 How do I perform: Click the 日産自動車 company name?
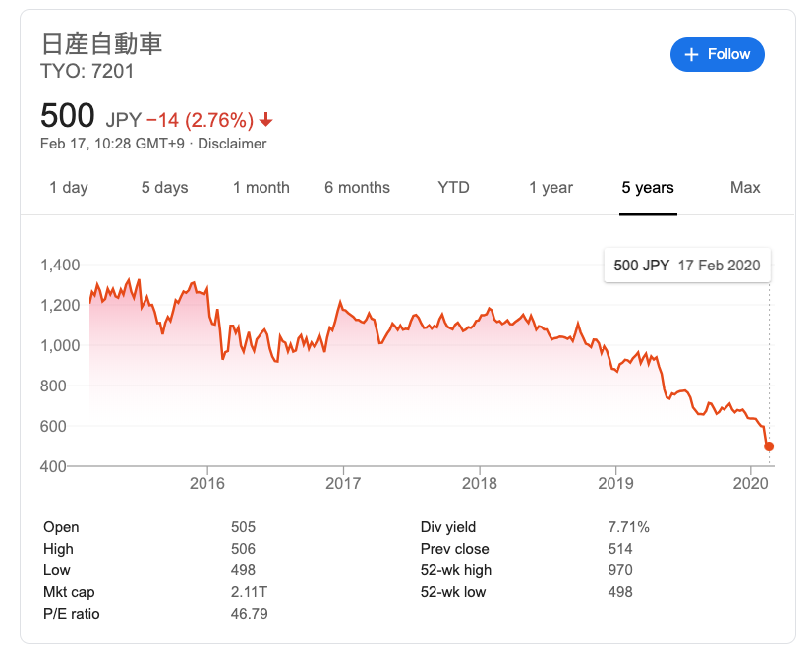tap(102, 43)
